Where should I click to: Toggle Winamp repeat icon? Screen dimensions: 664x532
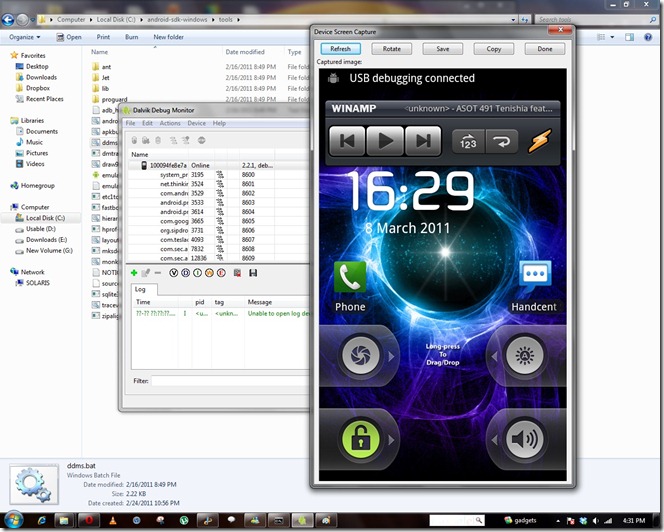(502, 141)
